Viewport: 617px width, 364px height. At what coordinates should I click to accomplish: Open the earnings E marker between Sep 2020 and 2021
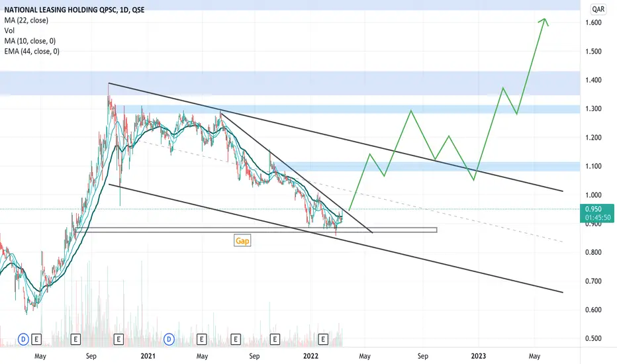119,339
